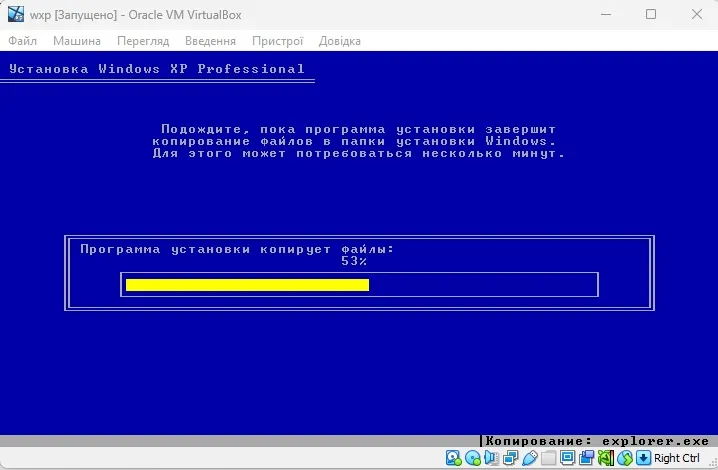Click the 'Установка Windows XP Professional' heading
Image resolution: width=718 pixels, height=470 pixels.
tap(157, 69)
